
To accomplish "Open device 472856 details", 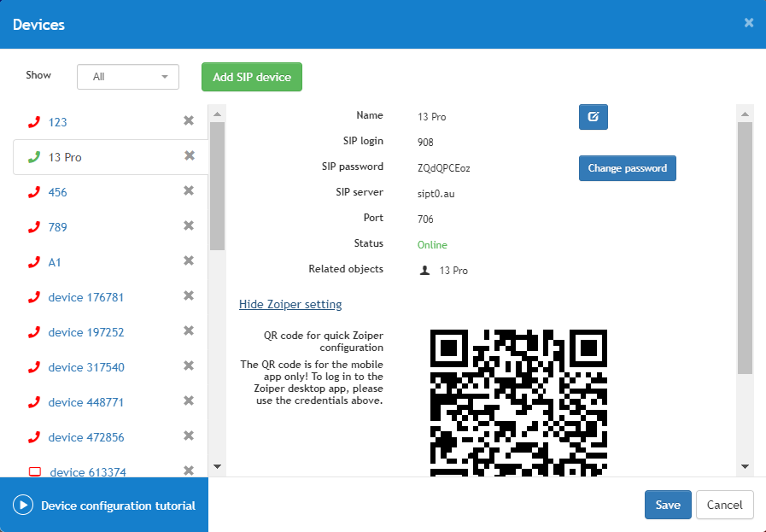I will (x=86, y=437).
